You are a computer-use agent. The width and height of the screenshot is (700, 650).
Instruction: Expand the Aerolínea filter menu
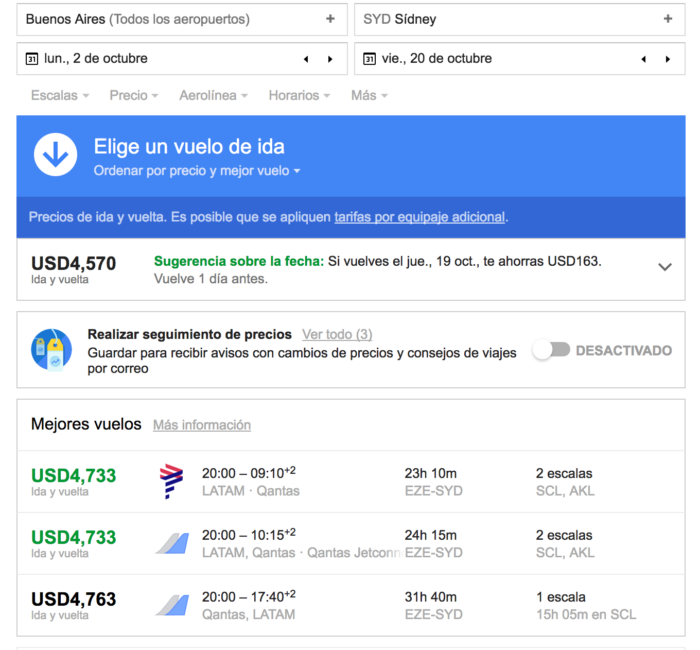[x=213, y=96]
